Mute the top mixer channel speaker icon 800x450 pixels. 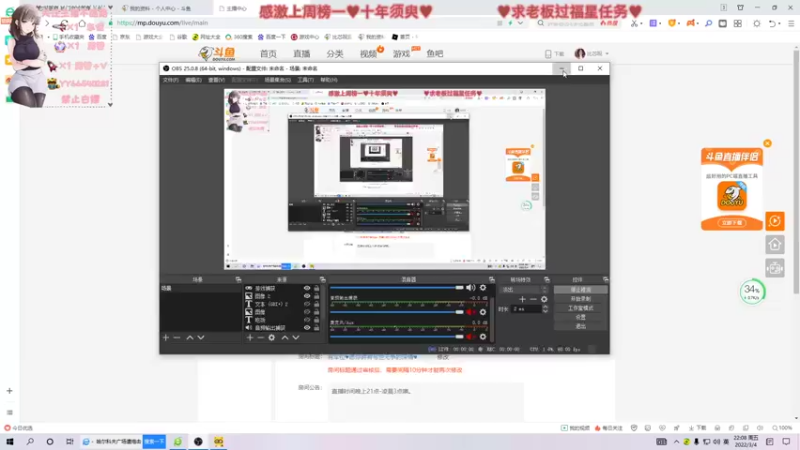(470, 288)
